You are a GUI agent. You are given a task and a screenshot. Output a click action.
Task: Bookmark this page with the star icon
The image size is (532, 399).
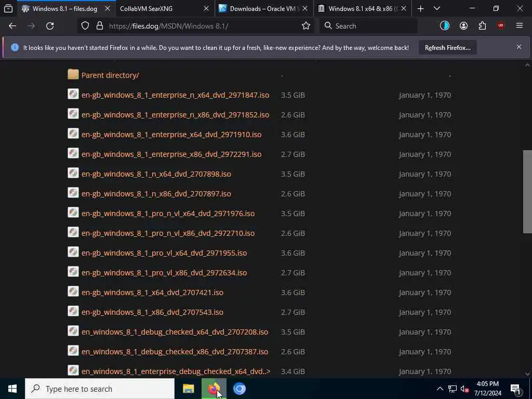[x=305, y=26]
